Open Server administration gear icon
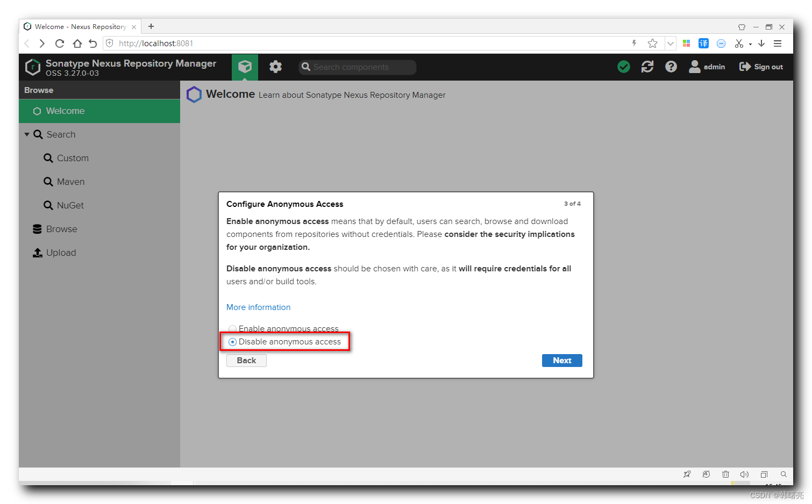The width and height of the screenshot is (812, 504). [x=275, y=67]
